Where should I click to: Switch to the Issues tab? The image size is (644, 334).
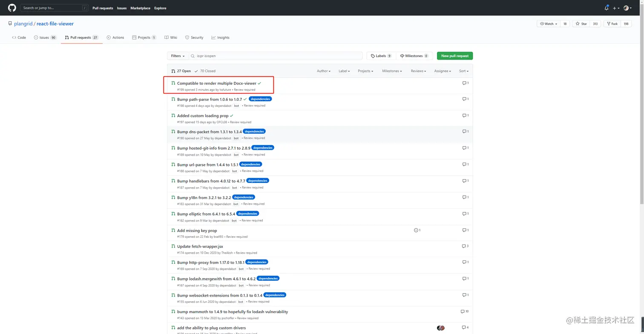tap(45, 37)
